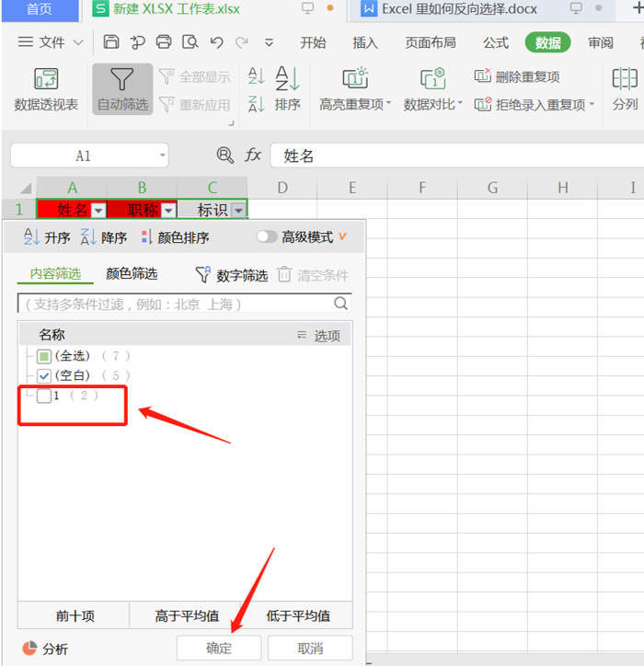Click the formula bar showing 姓名
Screen dimensions: 644x666
456,155
